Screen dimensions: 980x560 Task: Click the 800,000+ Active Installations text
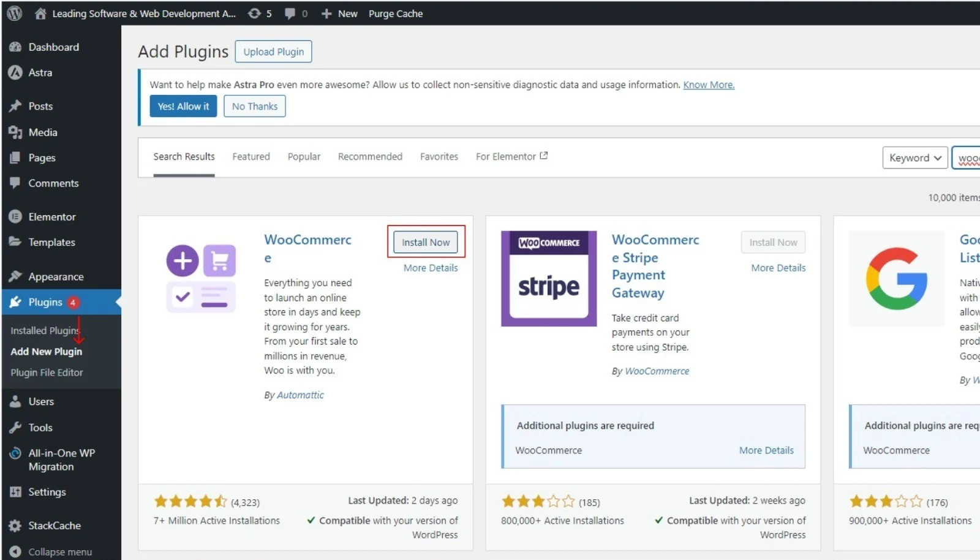[562, 520]
